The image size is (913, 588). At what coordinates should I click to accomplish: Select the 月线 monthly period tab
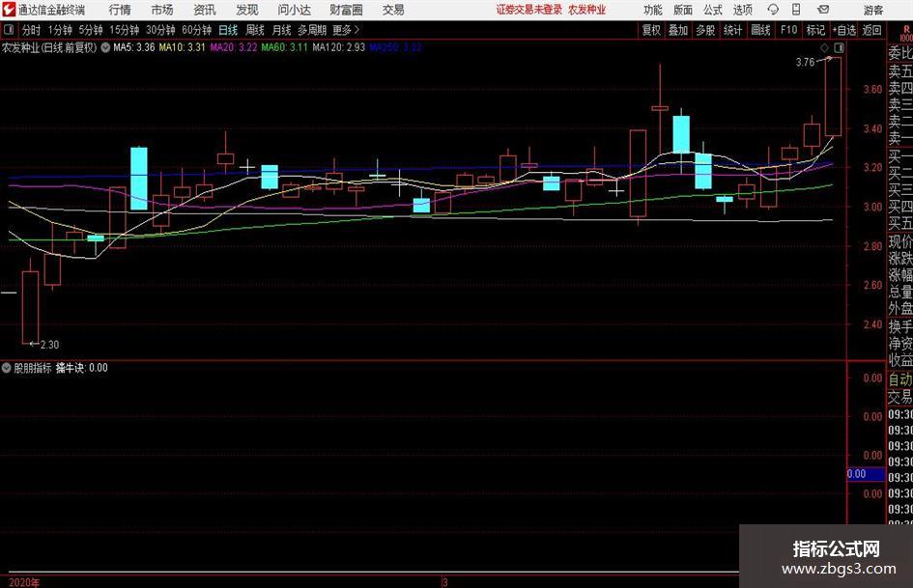(282, 30)
